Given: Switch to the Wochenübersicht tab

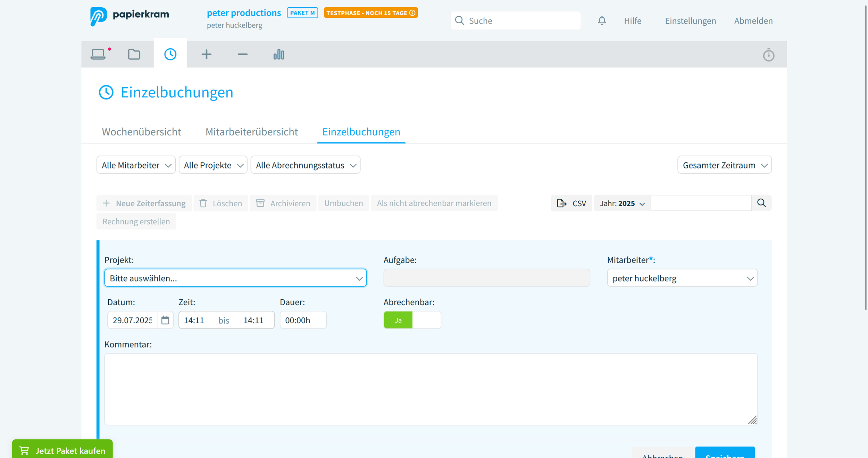Looking at the screenshot, I should 141,132.
